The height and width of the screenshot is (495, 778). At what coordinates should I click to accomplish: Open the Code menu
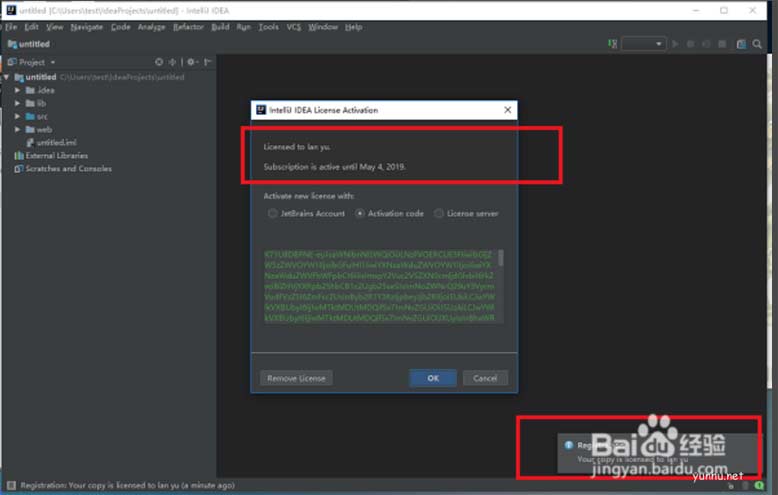(x=120, y=27)
